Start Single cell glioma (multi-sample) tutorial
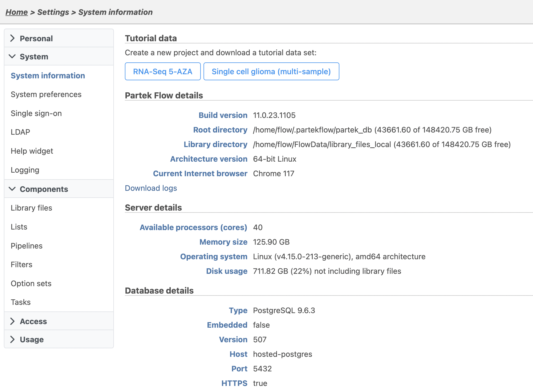Viewport: 533px width, 392px height. click(x=271, y=71)
